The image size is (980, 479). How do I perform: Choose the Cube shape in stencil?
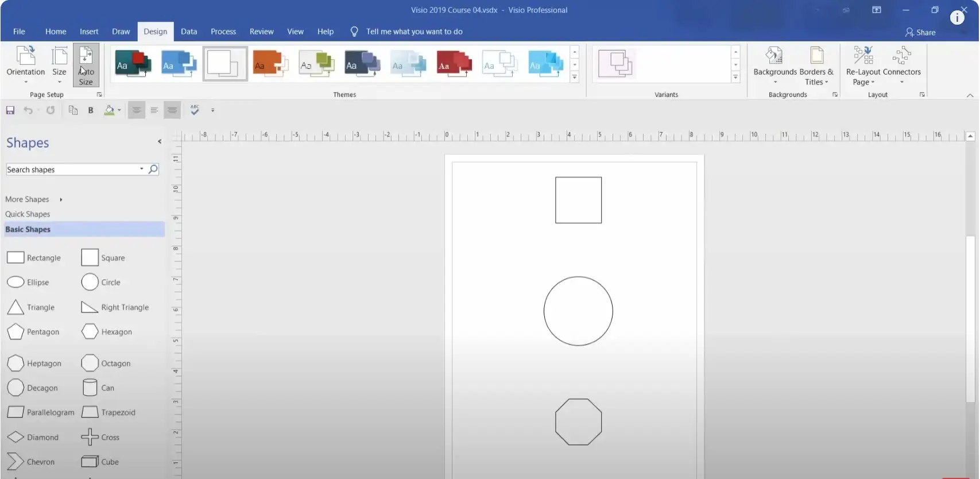point(90,462)
